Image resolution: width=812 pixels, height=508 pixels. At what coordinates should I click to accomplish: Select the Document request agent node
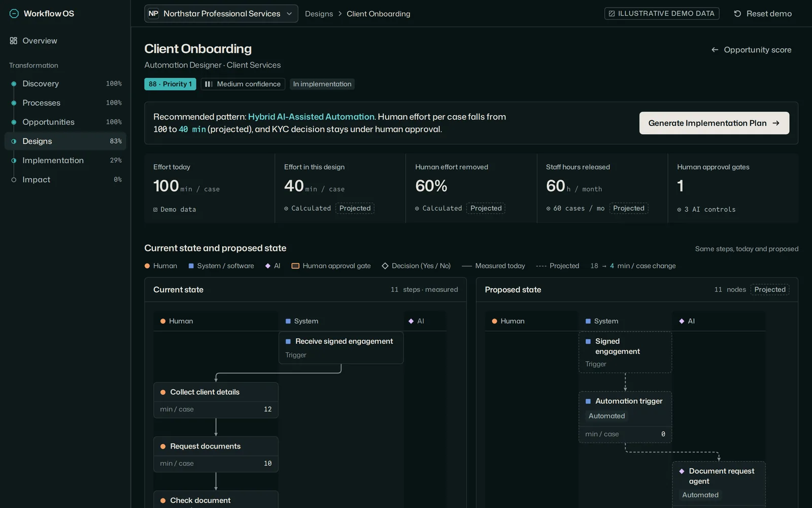pyautogui.click(x=719, y=484)
